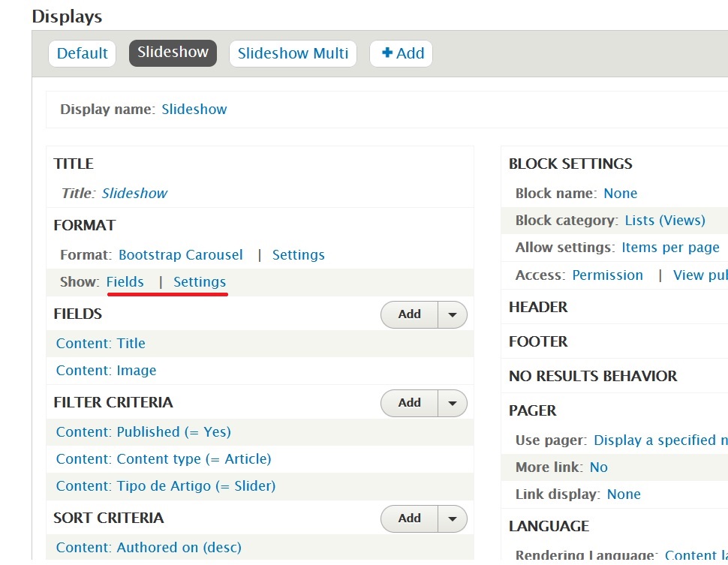The image size is (728, 565).
Task: Open Settings link next to Bootstrap Carousel
Action: coord(298,255)
